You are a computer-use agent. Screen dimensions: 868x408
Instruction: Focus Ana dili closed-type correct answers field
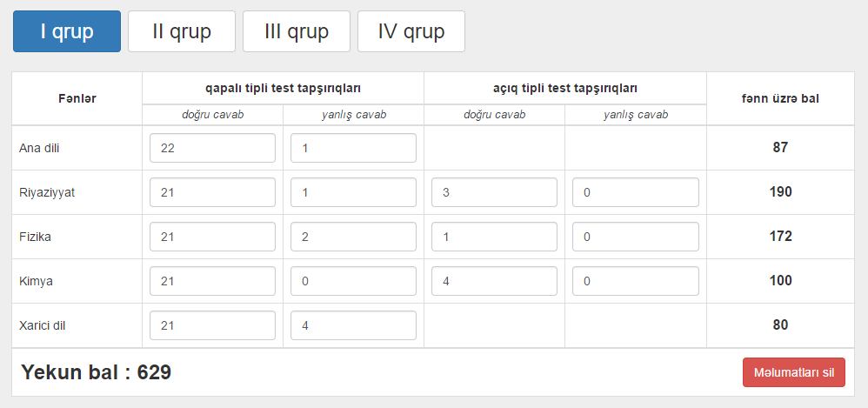[212, 148]
